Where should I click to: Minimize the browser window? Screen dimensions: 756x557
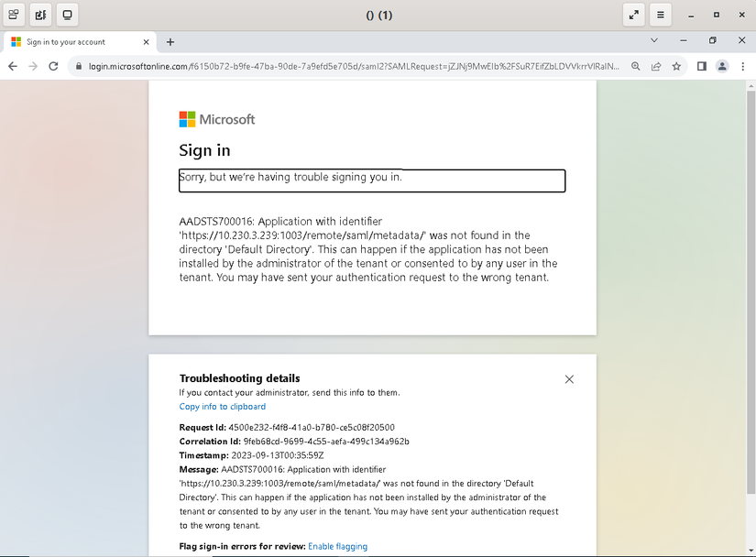(x=684, y=40)
